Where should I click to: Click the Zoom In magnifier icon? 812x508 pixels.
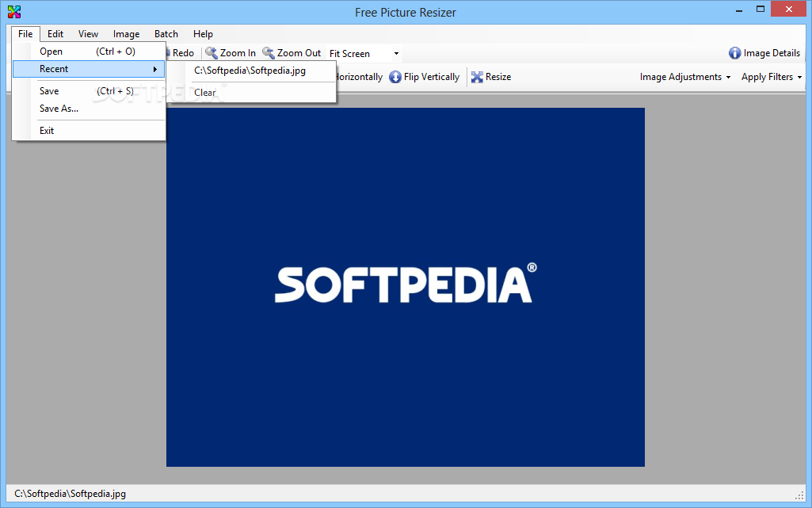tap(212, 53)
